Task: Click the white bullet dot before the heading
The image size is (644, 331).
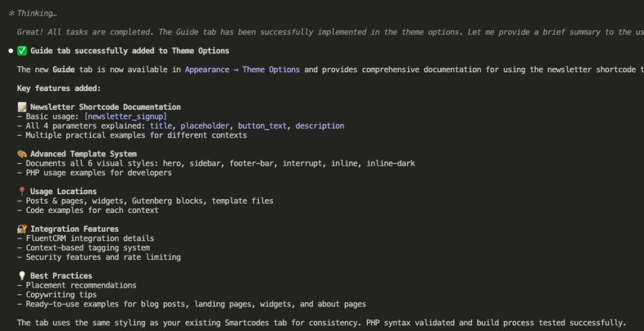Action: click(11, 52)
